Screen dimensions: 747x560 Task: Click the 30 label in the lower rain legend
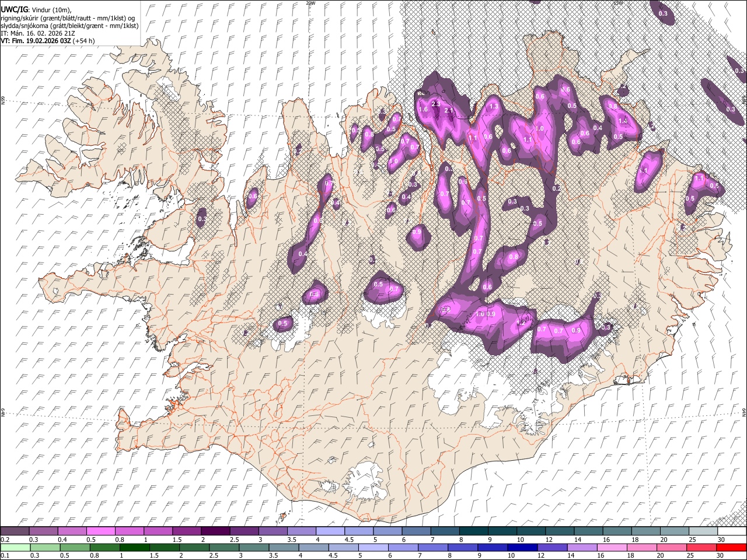click(x=720, y=555)
